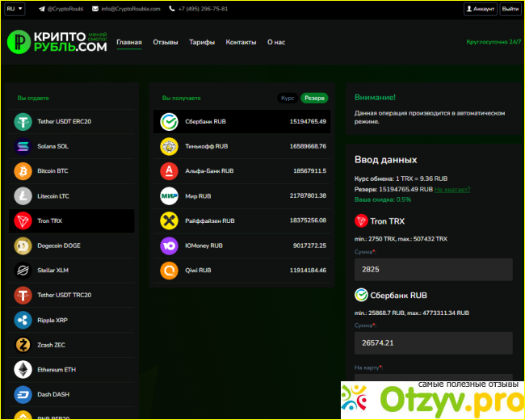Choose the Ethereum ETH icon
The image size is (525, 420).
coord(22,370)
